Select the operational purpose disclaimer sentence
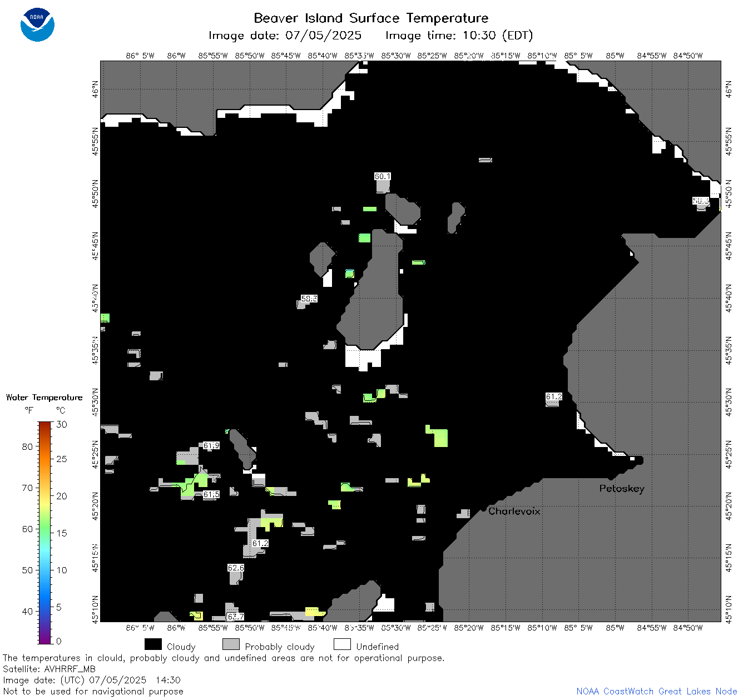The image size is (743, 700). [x=224, y=658]
